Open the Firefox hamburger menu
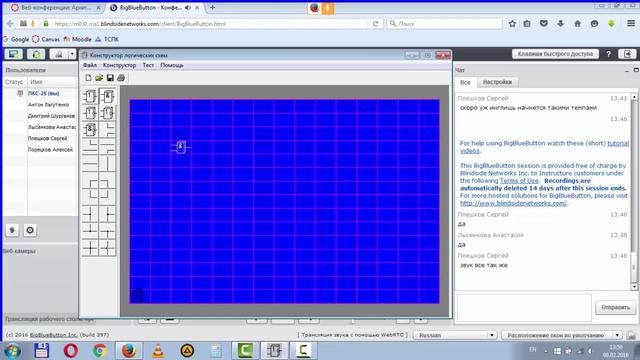This screenshot has width=640, height=360. tap(631, 24)
